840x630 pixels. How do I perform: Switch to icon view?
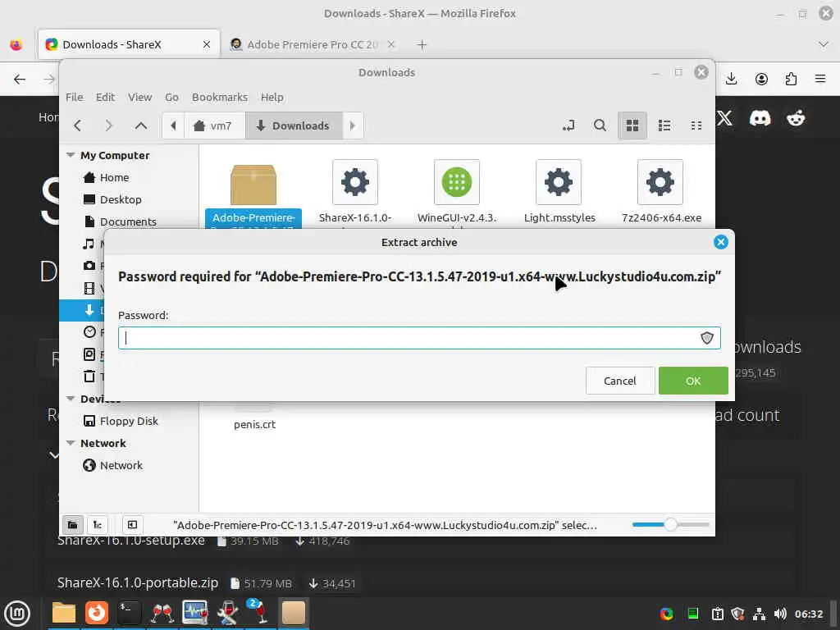(x=632, y=126)
